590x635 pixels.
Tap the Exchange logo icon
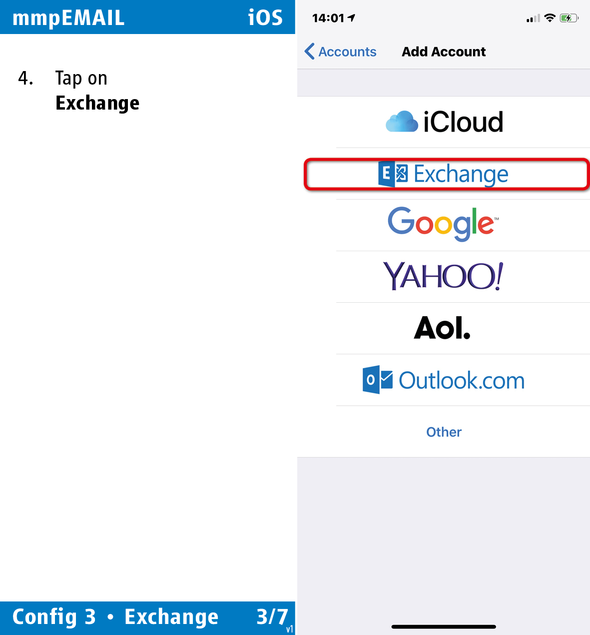393,174
